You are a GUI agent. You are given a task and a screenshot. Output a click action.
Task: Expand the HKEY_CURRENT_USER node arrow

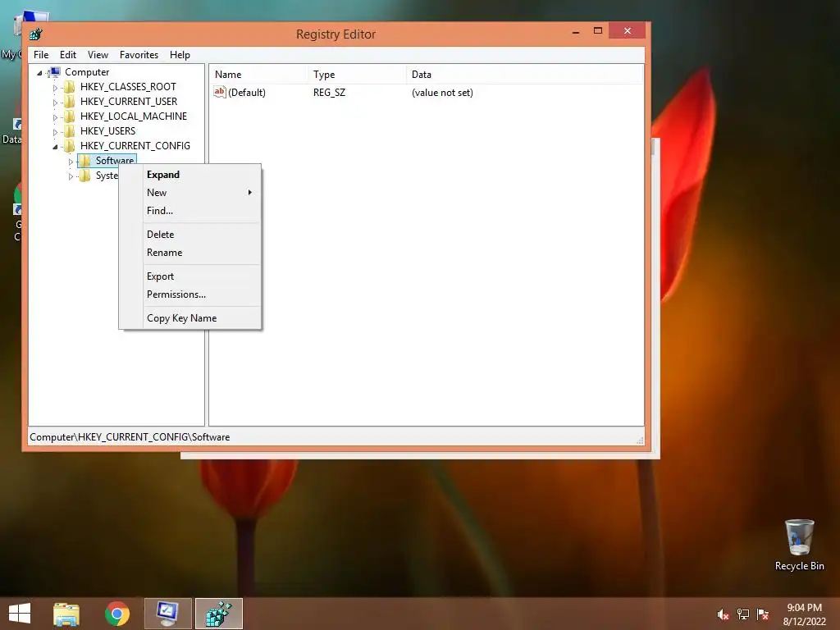point(55,103)
